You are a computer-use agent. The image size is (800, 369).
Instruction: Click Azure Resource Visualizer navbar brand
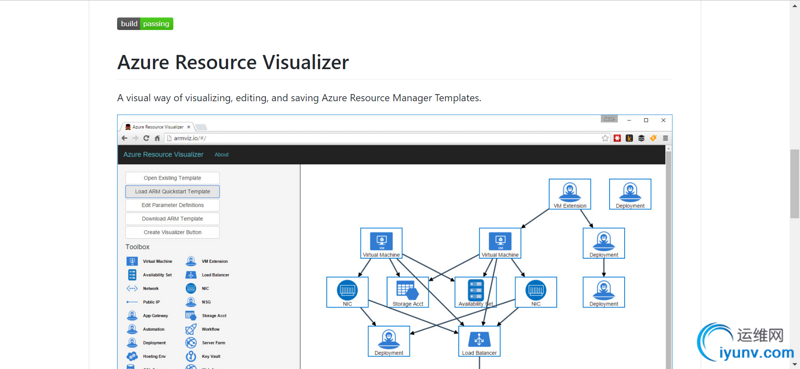tap(163, 155)
